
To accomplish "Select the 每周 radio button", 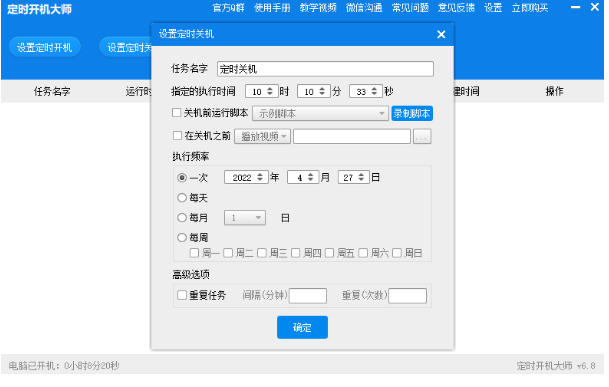I will (182, 237).
